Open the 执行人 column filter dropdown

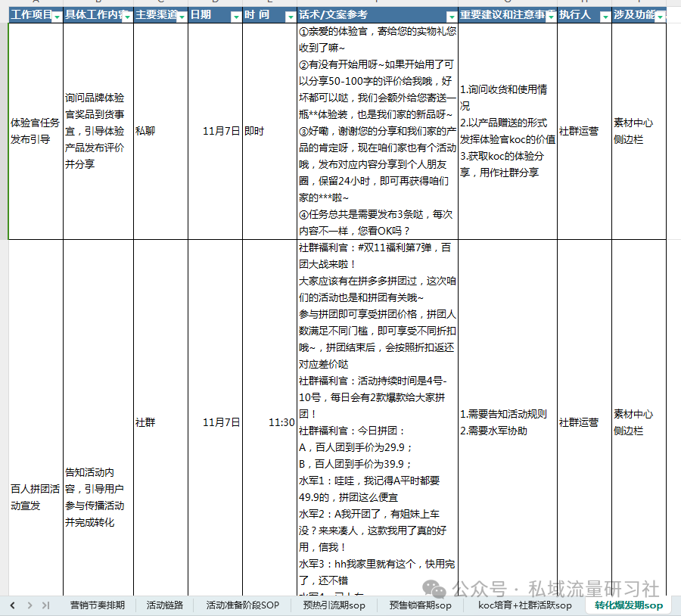(x=605, y=17)
